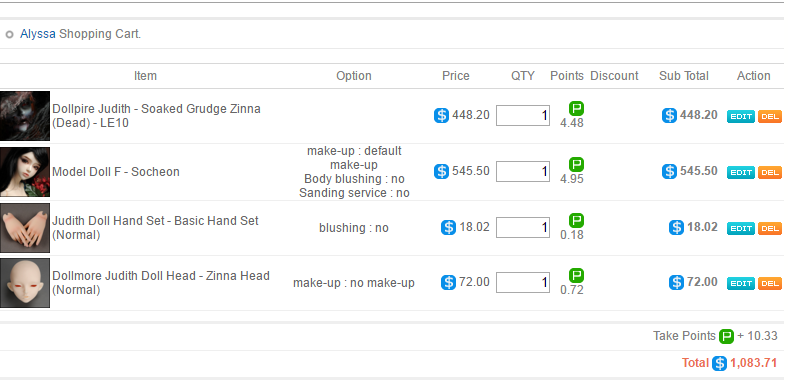Select quantity field for Dollpire Judith Zinna
This screenshot has height=382, width=792.
523,115
